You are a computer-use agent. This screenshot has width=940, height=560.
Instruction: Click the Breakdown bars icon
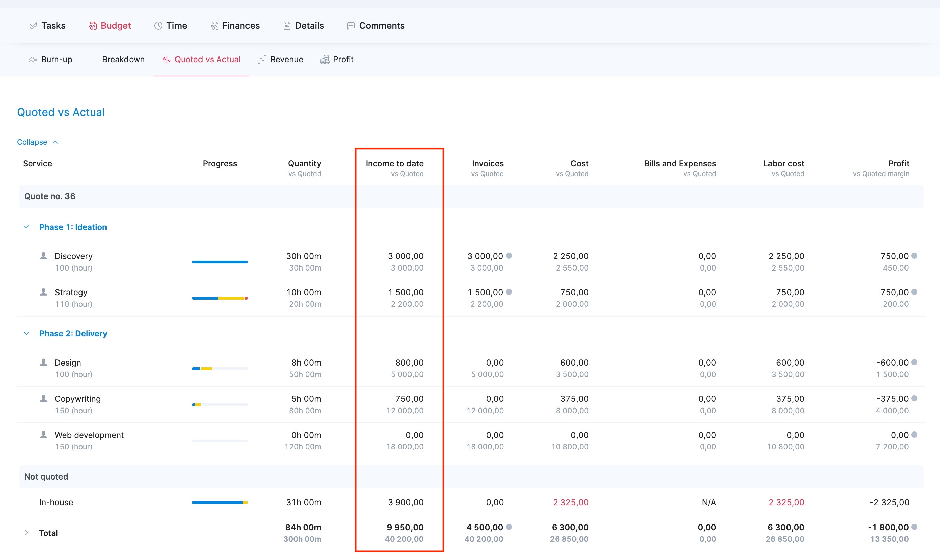[x=94, y=60]
